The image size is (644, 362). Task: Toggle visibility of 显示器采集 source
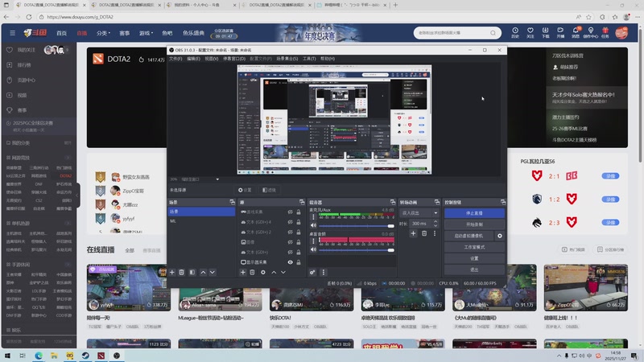[x=290, y=262]
